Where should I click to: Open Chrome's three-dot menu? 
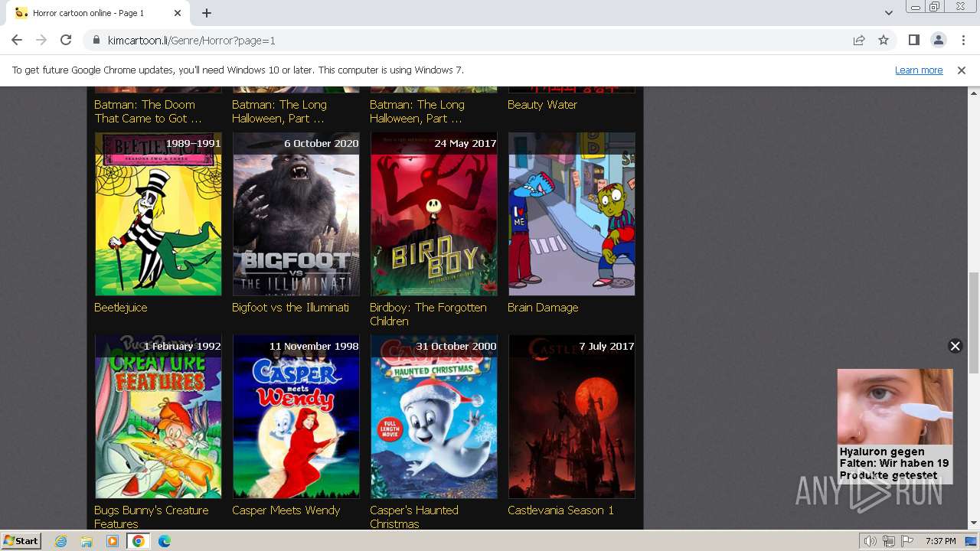[963, 40]
